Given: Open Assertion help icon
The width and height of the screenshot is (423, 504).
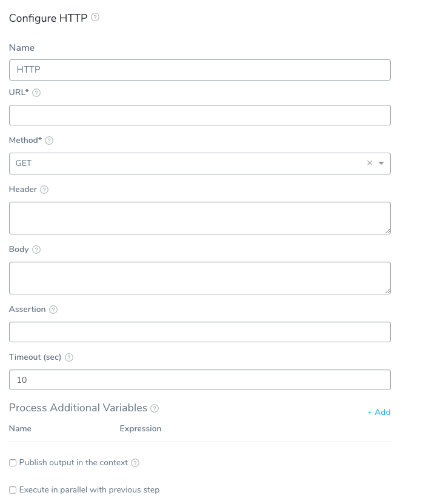Looking at the screenshot, I should [x=53, y=310].
